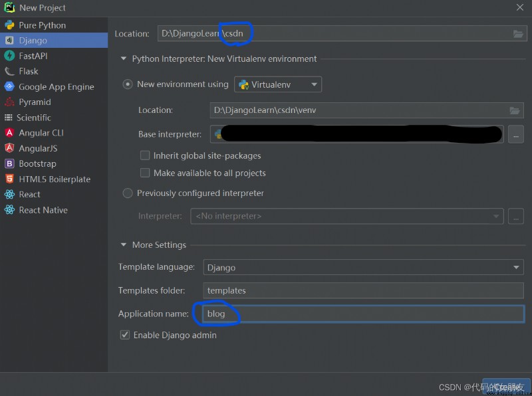Select React project type label
This screenshot has width=532, height=396.
(x=29, y=195)
